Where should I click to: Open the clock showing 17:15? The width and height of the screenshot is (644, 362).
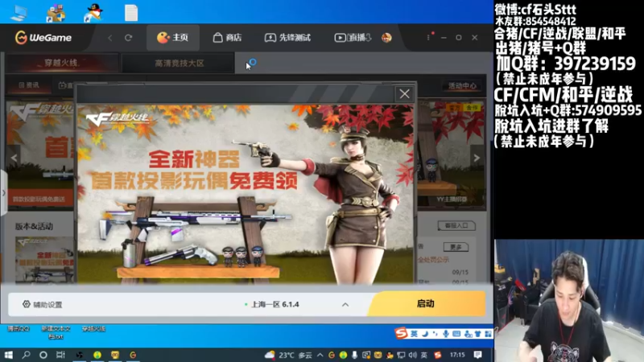pyautogui.click(x=457, y=355)
